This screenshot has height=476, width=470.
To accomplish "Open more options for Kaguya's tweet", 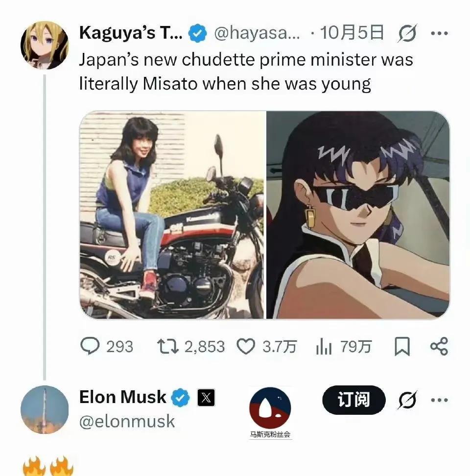I will coord(439,34).
